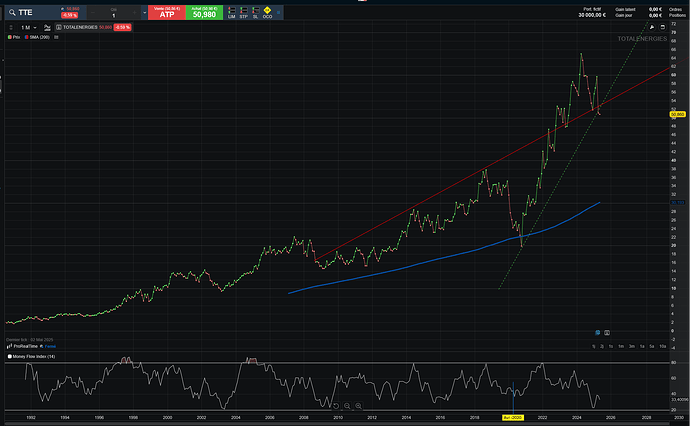This screenshot has height=426, width=690.
Task: Click the TOTALENERGIES watermark title top right
Action: [x=642, y=39]
